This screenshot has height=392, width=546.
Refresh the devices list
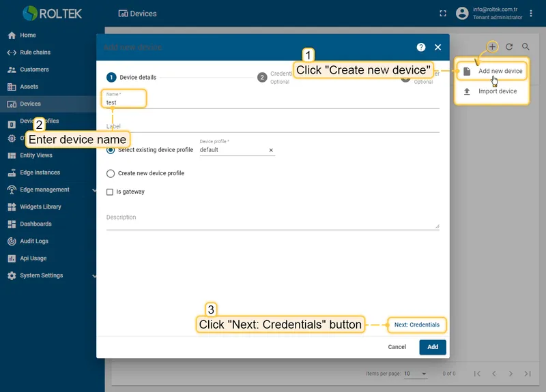(x=508, y=46)
